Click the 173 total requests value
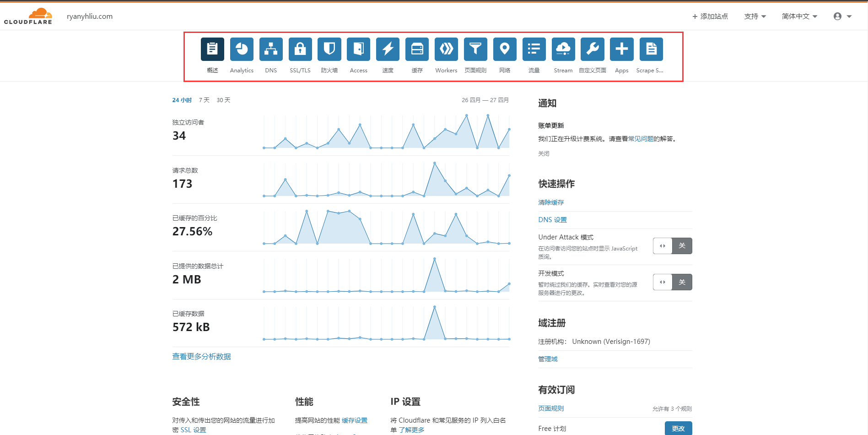The height and width of the screenshot is (435, 868). coord(182,184)
